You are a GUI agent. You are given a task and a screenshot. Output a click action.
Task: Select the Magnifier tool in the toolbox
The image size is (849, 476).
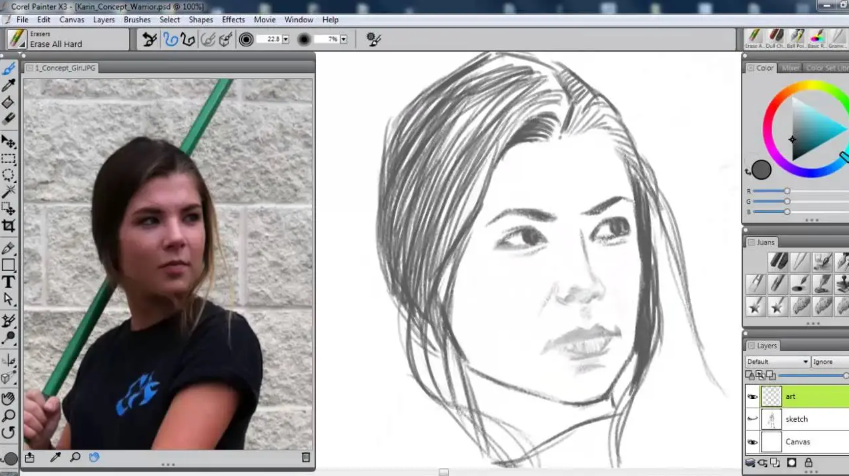8,416
